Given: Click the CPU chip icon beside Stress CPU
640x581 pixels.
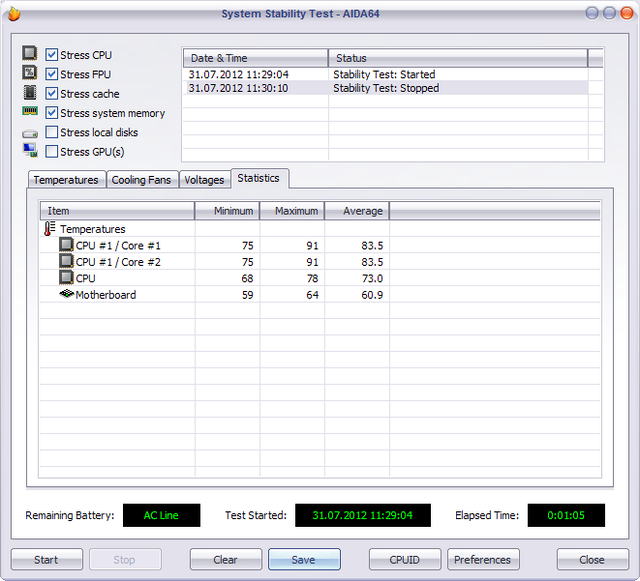Looking at the screenshot, I should 30,55.
